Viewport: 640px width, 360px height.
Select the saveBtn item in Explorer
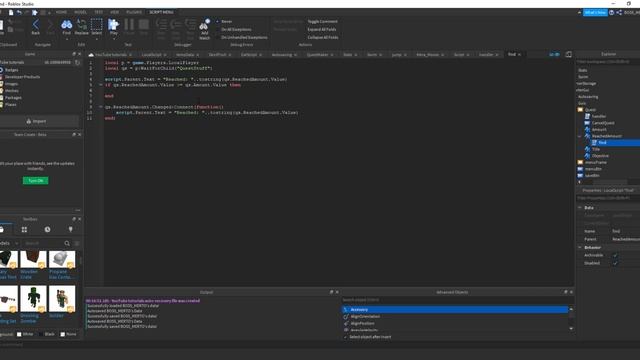(x=592, y=176)
